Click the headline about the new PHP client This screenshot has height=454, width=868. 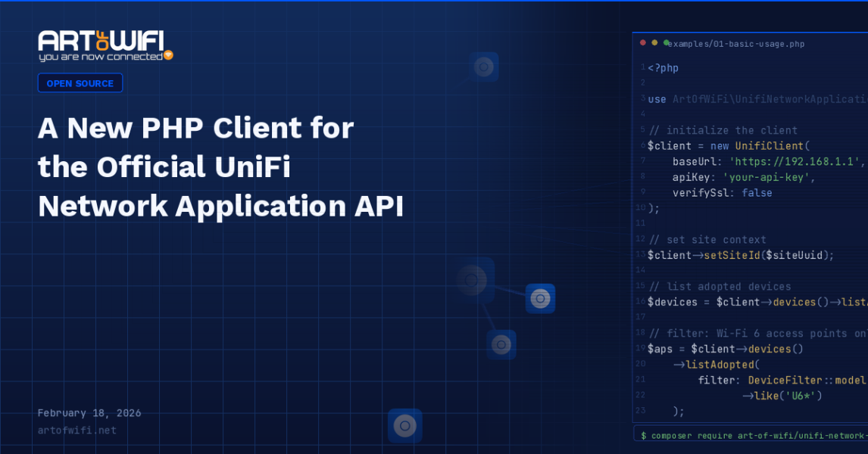(x=220, y=167)
